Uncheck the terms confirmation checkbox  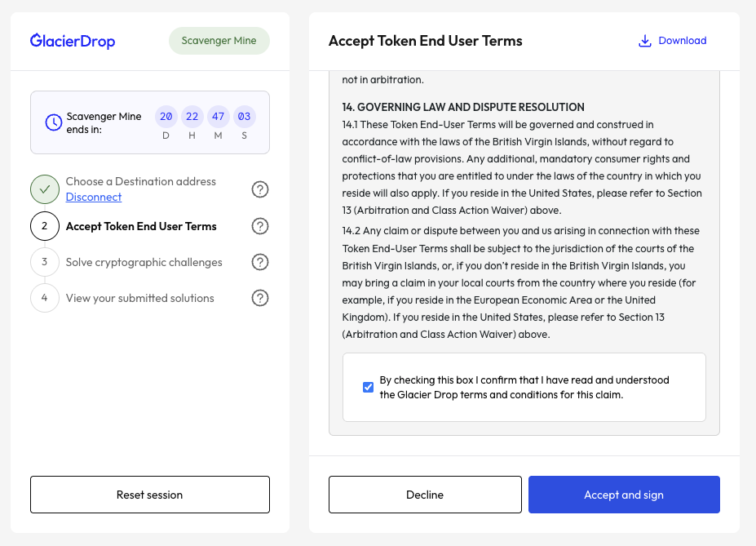point(368,387)
